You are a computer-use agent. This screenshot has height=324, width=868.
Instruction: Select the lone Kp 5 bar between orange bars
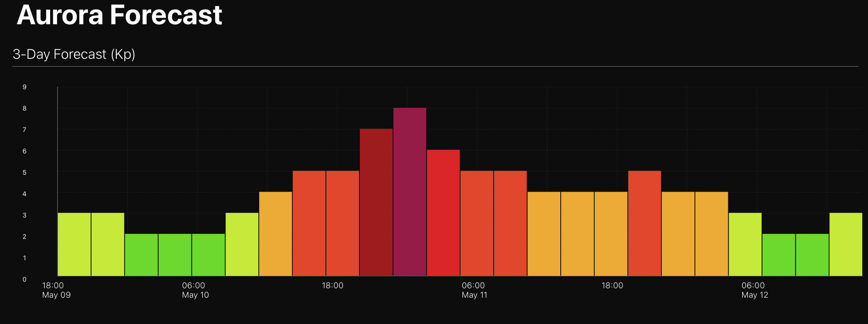[x=644, y=223]
